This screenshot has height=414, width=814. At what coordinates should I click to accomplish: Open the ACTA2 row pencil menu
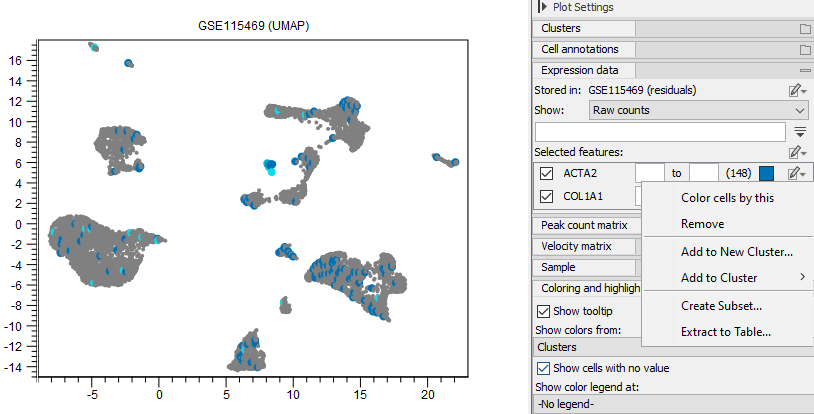(x=797, y=173)
